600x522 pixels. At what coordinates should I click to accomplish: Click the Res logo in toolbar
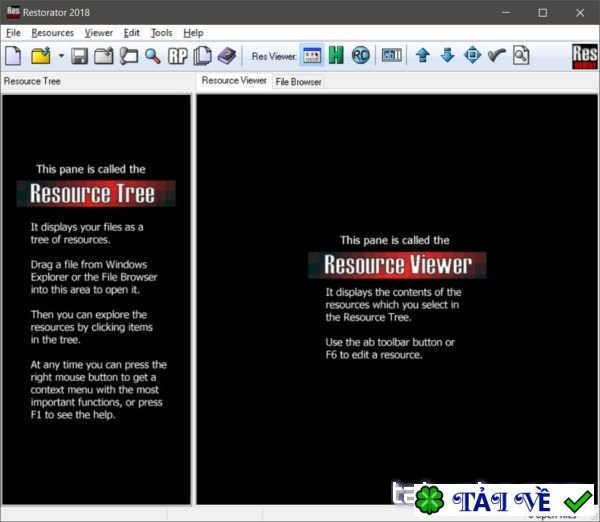pyautogui.click(x=585, y=56)
